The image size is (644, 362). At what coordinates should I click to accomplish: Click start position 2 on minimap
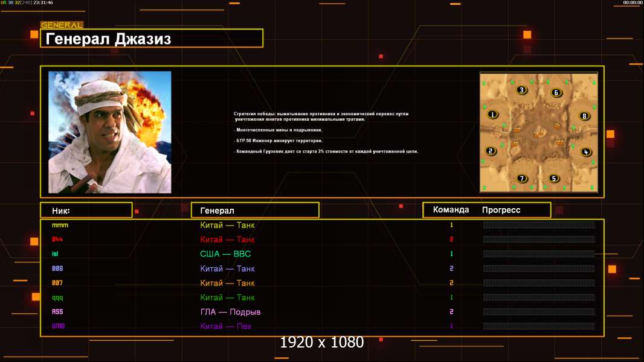491,151
